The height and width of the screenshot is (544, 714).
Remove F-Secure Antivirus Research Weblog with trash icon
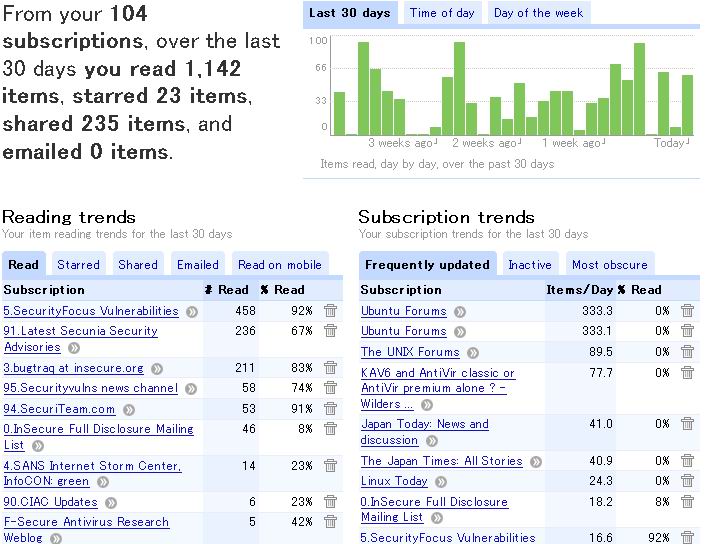330,521
